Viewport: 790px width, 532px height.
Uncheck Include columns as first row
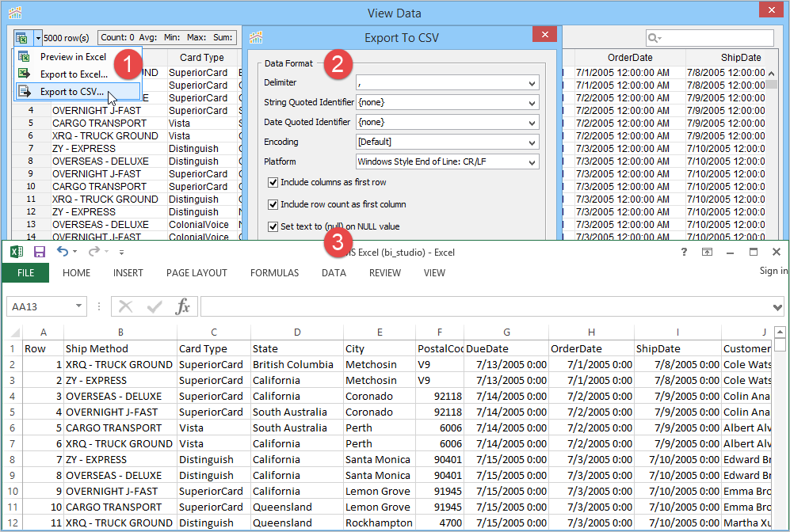click(x=273, y=182)
